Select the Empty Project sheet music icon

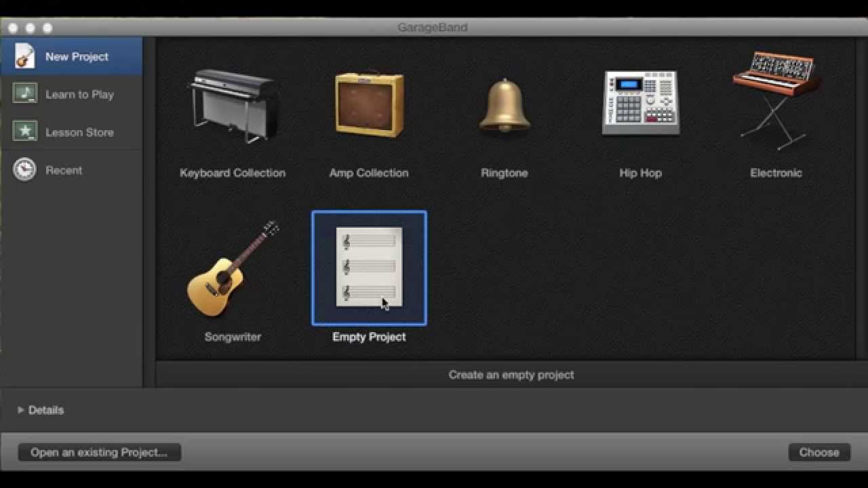369,267
